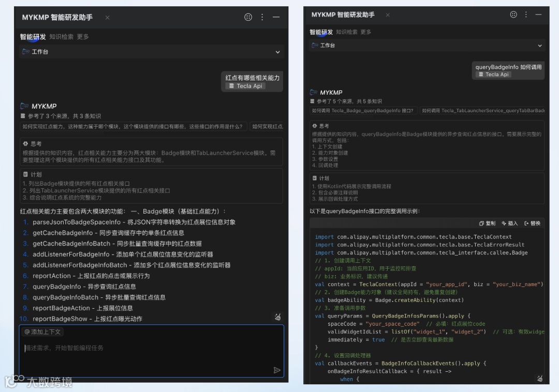Click the 工作台 folder icon in left panel
The image size is (559, 392).
click(x=25, y=52)
